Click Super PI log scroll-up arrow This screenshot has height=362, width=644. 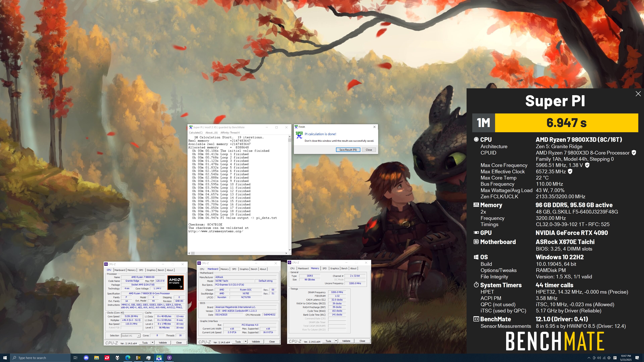289,137
